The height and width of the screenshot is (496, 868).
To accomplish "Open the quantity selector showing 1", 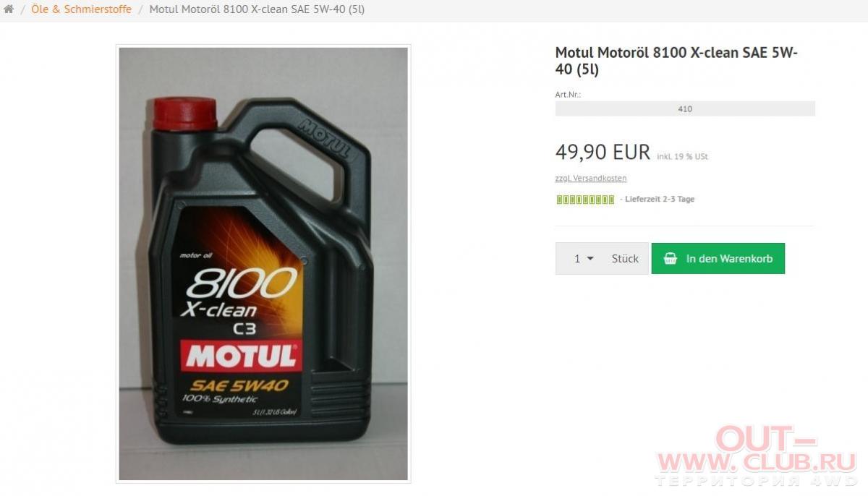I will [584, 258].
